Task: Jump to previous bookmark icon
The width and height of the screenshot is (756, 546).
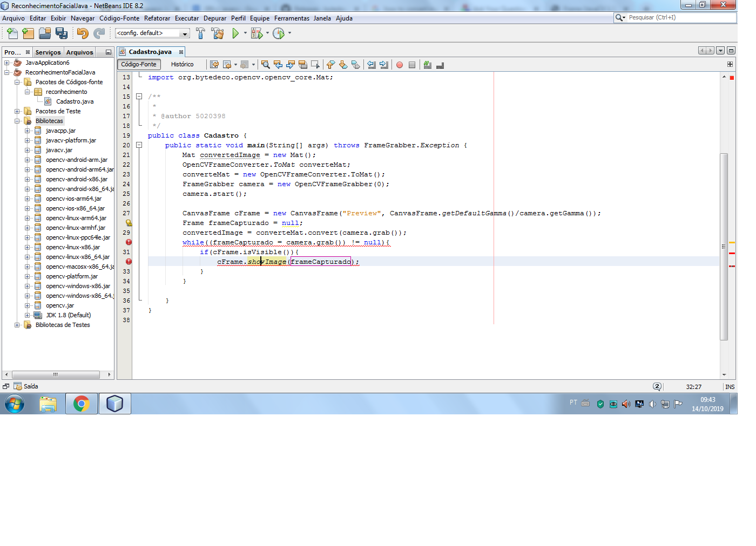Action: pos(330,65)
